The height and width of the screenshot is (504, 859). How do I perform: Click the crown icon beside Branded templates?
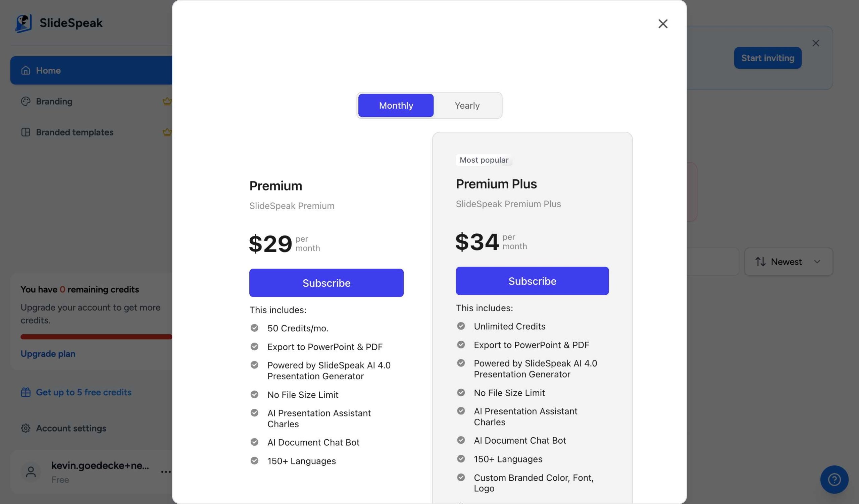point(167,132)
